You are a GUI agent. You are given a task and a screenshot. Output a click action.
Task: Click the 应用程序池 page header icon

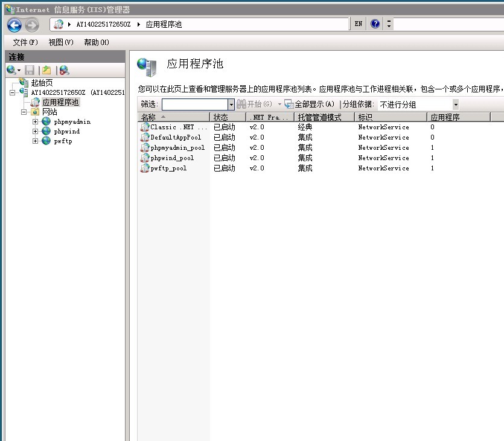145,66
